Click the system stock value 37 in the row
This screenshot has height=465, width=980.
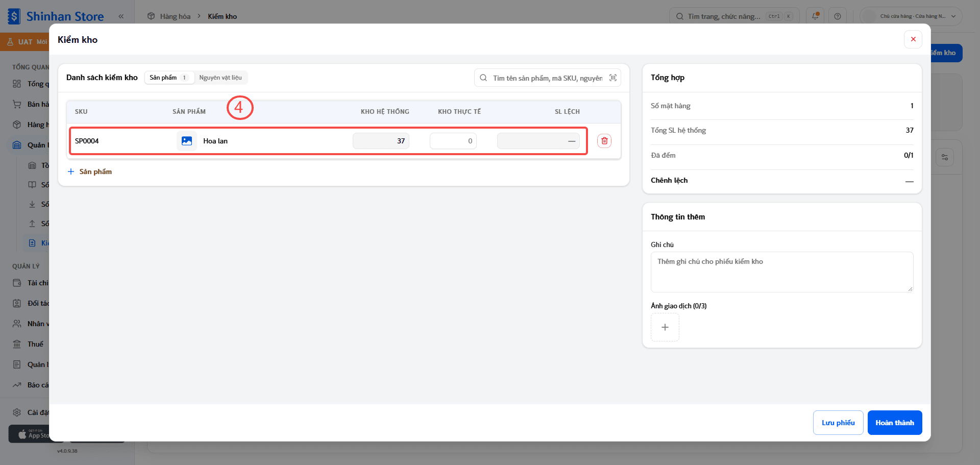(381, 141)
